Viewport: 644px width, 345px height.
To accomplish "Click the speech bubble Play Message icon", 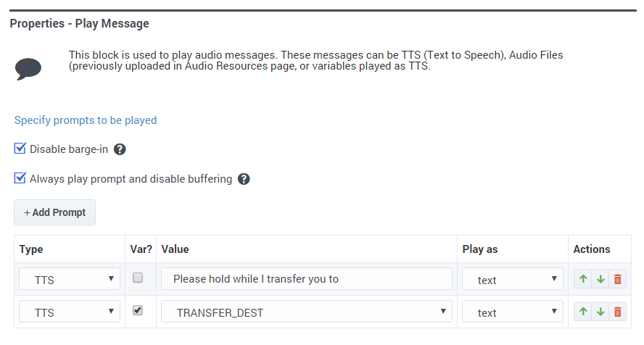I will (28, 69).
